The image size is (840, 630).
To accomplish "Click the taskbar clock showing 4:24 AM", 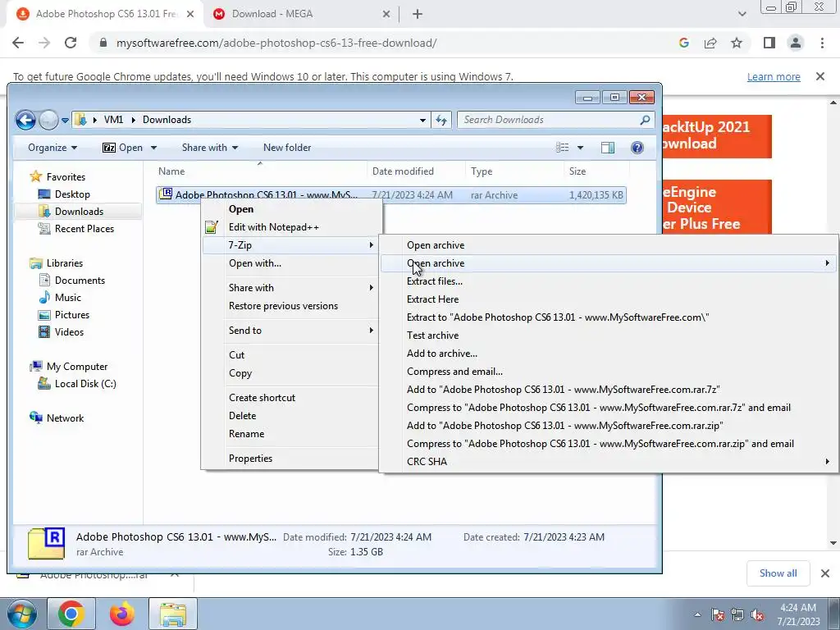I will (x=798, y=614).
